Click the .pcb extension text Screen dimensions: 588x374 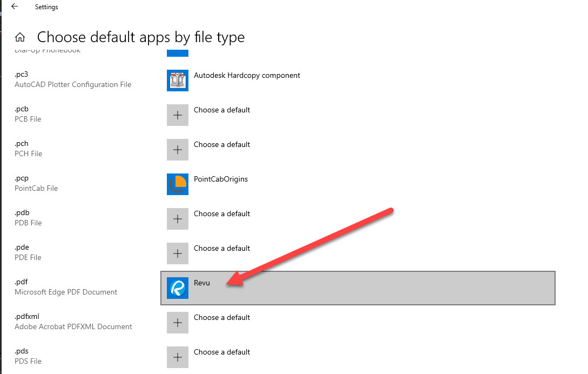click(x=22, y=109)
